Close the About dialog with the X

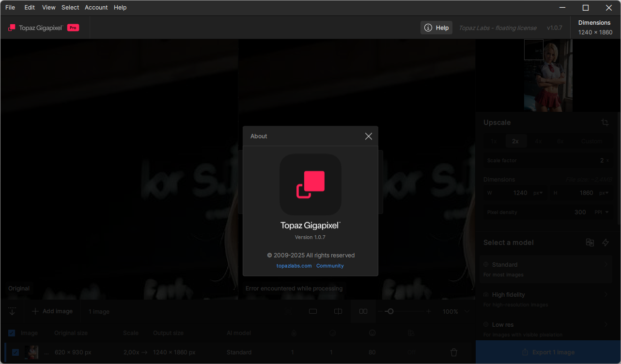(369, 136)
